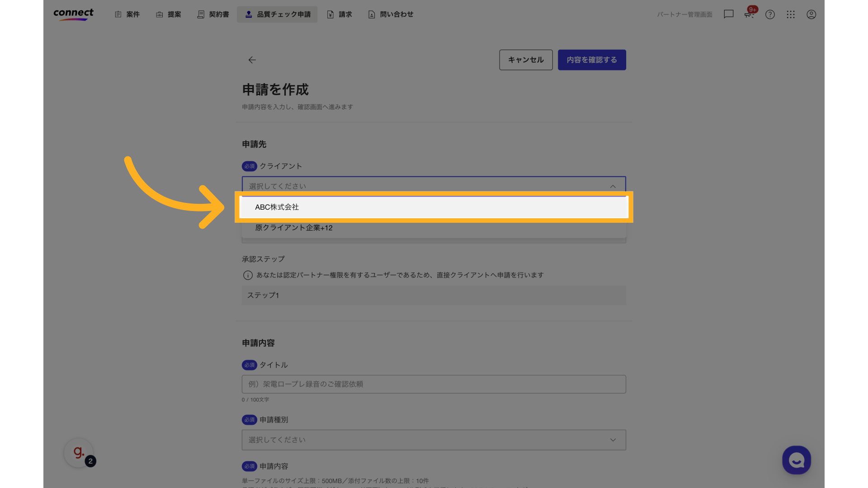Open the help question mark icon
The image size is (868, 488).
click(x=770, y=14)
